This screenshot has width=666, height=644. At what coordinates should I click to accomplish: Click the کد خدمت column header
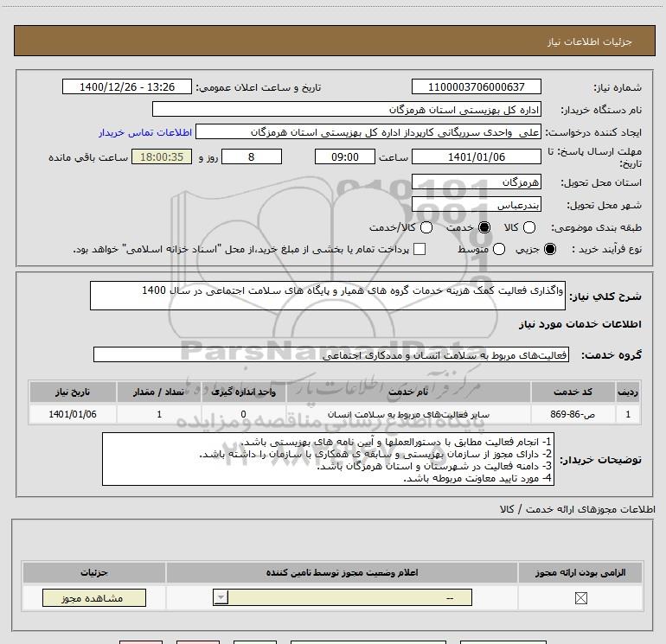[x=573, y=392]
